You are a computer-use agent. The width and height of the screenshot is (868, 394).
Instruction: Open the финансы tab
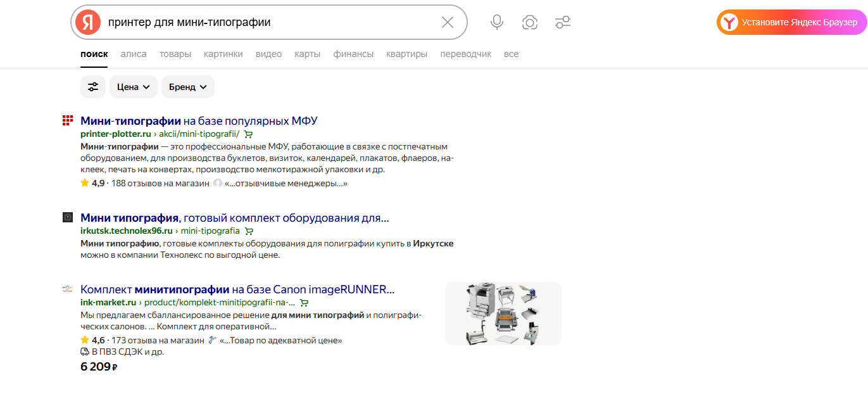coord(353,54)
